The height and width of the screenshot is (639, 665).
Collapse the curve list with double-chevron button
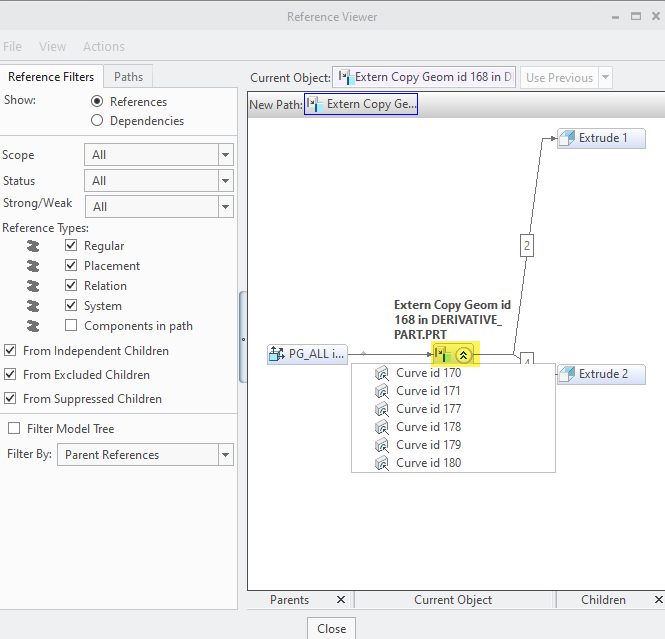(463, 354)
